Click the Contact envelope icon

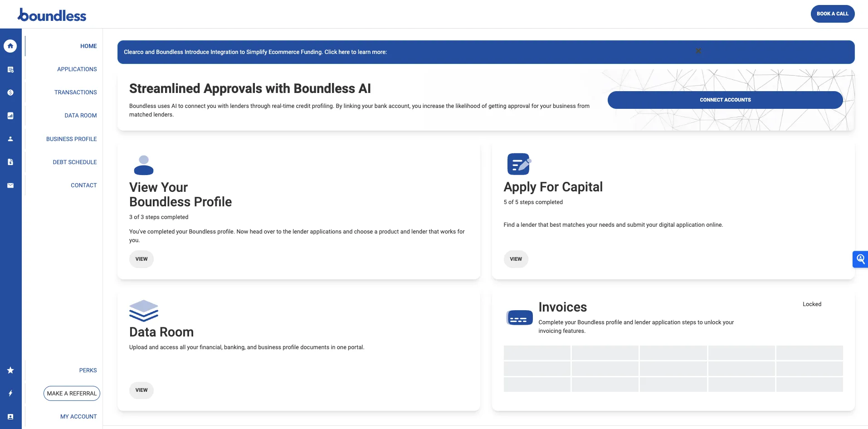tap(10, 185)
